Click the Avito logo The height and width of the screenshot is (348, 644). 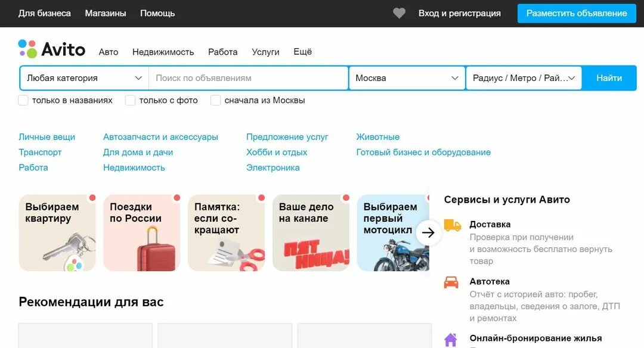(52, 49)
